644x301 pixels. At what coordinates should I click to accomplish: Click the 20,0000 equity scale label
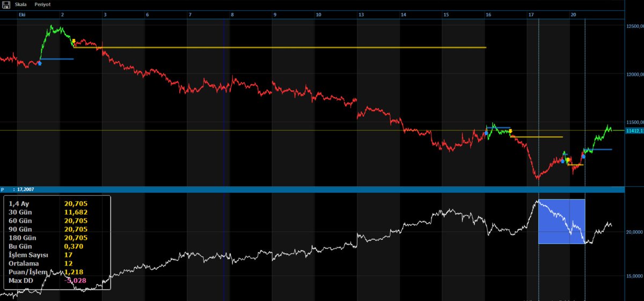pos(634,232)
